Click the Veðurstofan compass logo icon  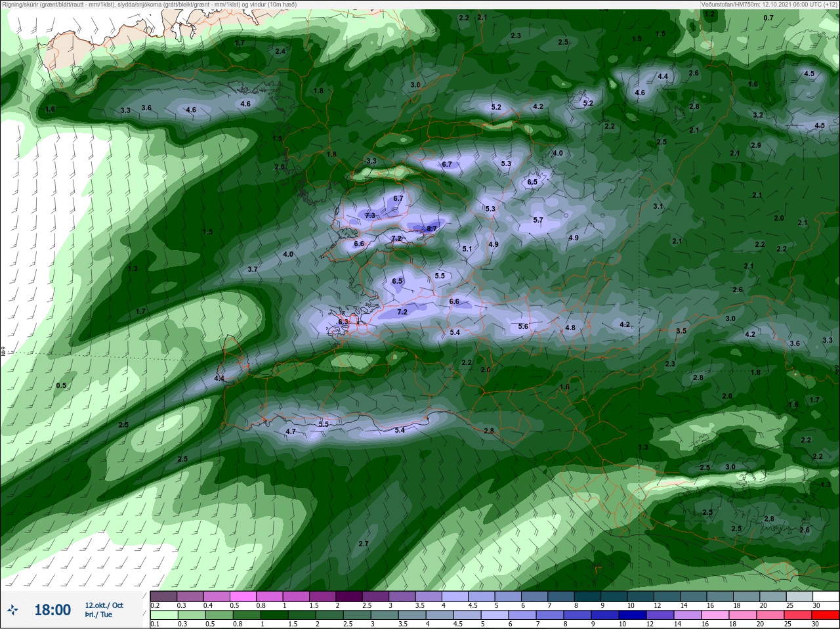[x=13, y=610]
